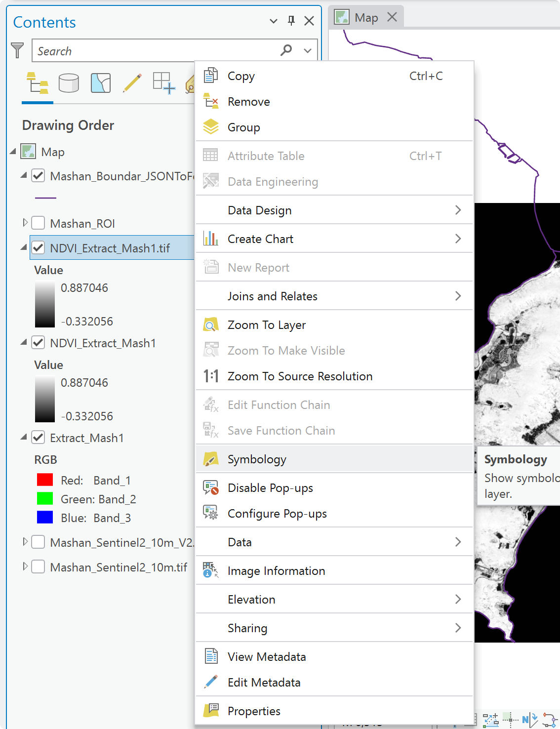
Task: Select List By Drawing Order icon
Action: (x=38, y=83)
